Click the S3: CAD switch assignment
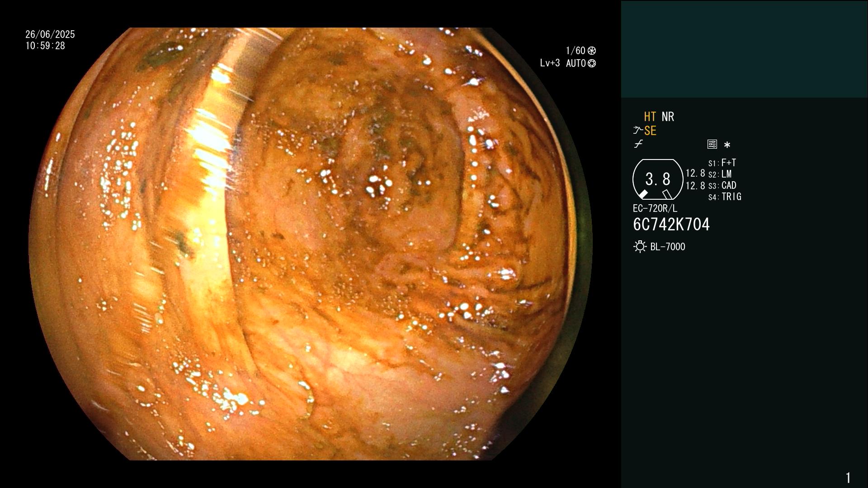868x488 pixels. 722,185
